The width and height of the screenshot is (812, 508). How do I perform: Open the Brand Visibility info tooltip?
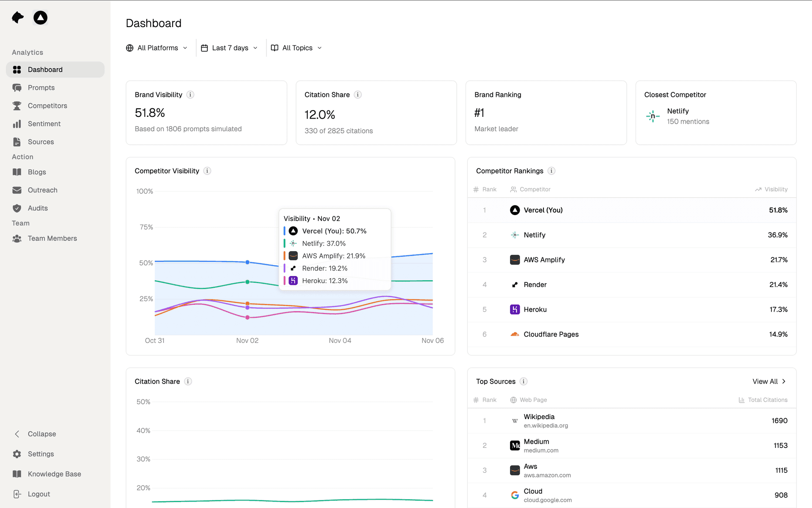[190, 94]
